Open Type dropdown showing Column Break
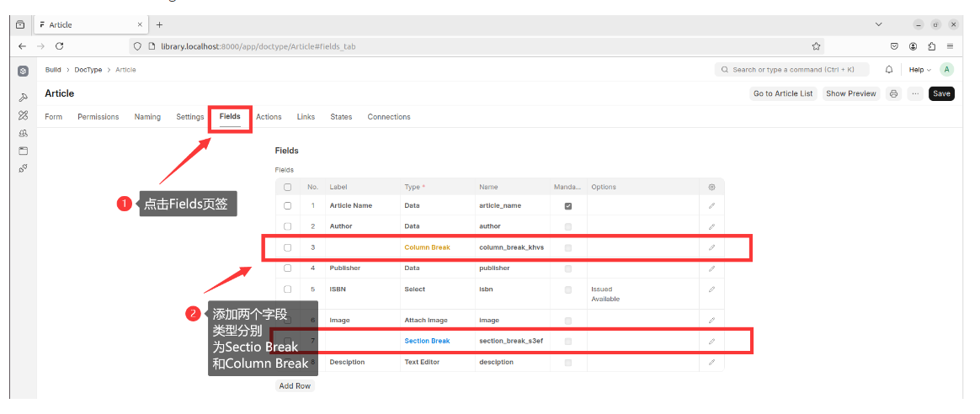This screenshot has height=414, width=980. point(438,247)
